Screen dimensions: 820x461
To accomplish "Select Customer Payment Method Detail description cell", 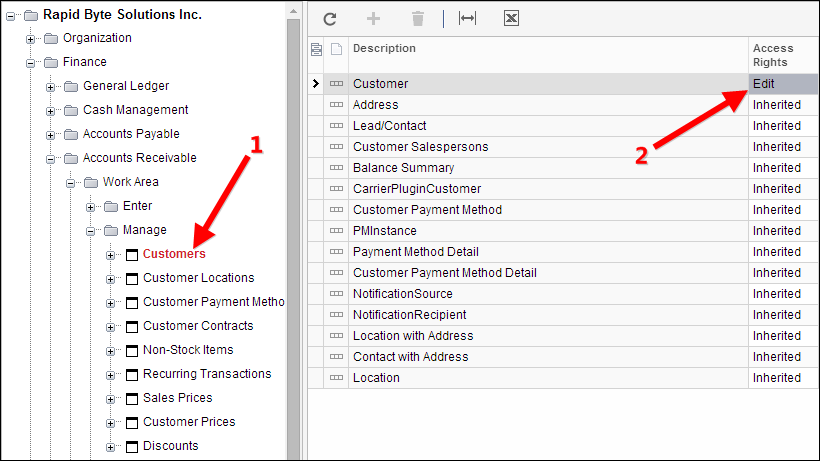I will (x=549, y=273).
